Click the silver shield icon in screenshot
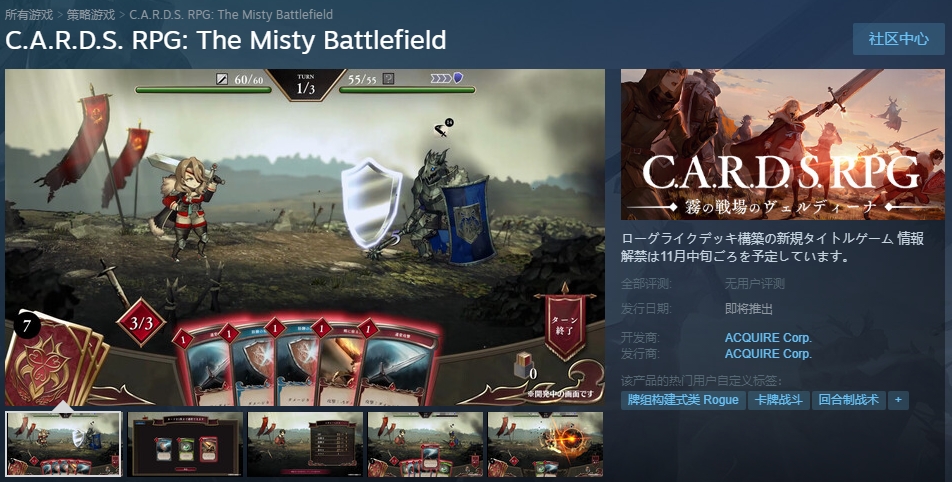 tap(372, 202)
